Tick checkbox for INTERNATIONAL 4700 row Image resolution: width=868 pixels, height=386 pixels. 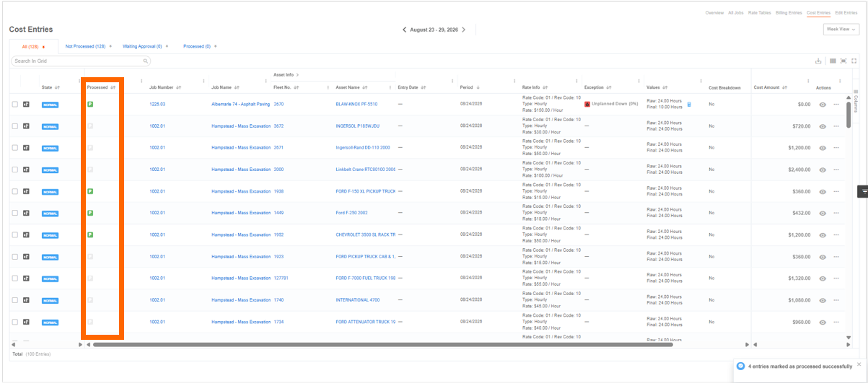pos(15,300)
